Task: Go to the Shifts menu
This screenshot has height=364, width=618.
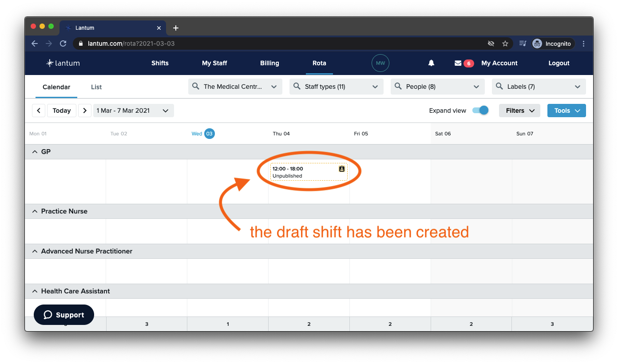Action: 160,63
